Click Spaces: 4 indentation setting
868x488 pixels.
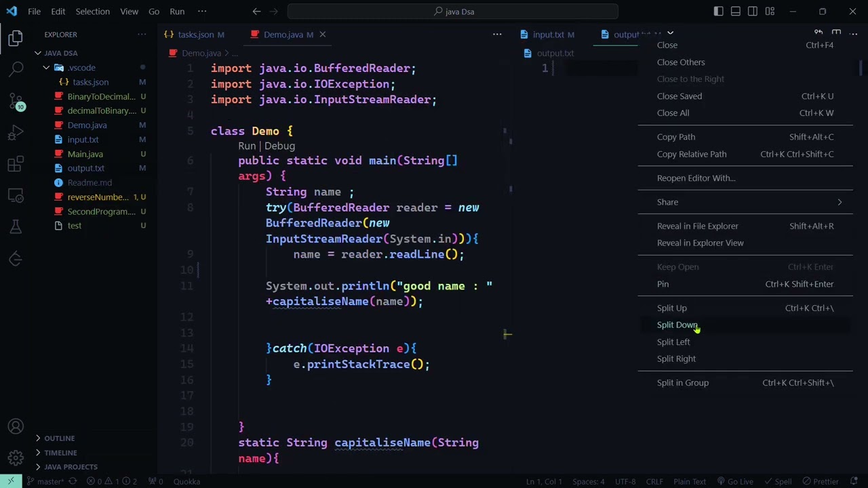tap(588, 481)
